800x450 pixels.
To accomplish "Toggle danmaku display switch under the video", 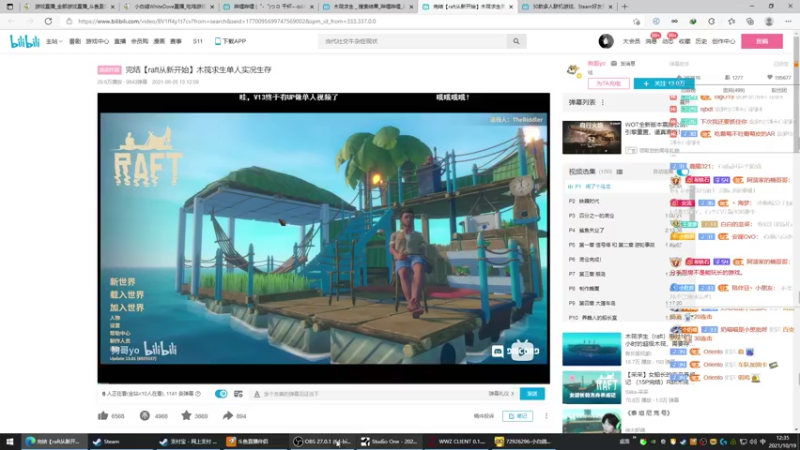I will 221,394.
